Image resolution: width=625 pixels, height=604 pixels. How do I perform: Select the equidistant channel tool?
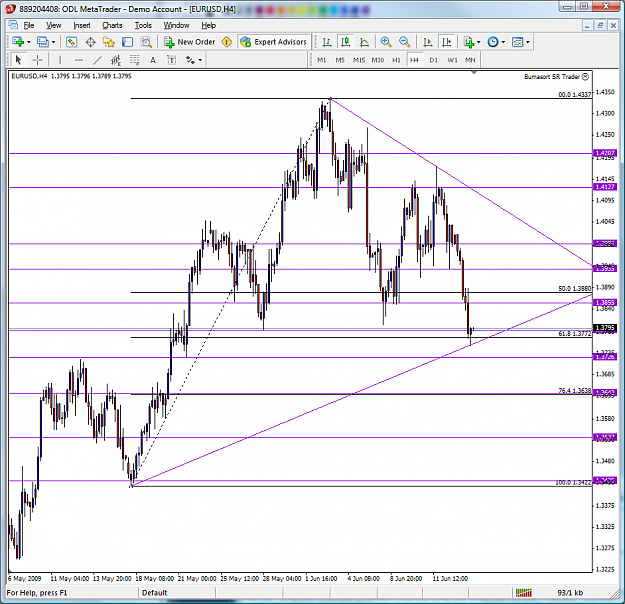click(x=116, y=60)
